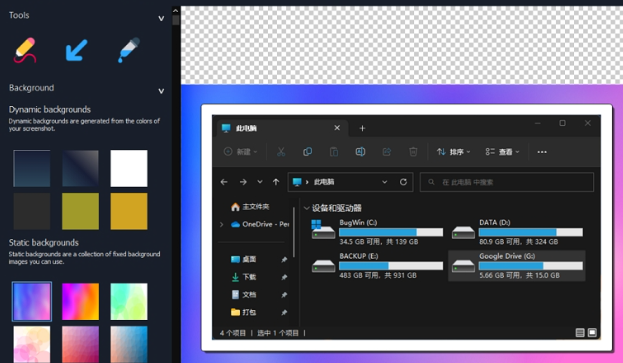
Task: Click the Explorer navigation pane scrollbar
Action: (294, 232)
